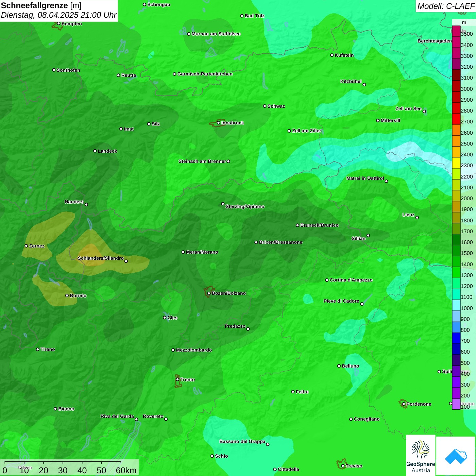Click the Murnau am Staffelsee label
476x476 pixels.
216,34
